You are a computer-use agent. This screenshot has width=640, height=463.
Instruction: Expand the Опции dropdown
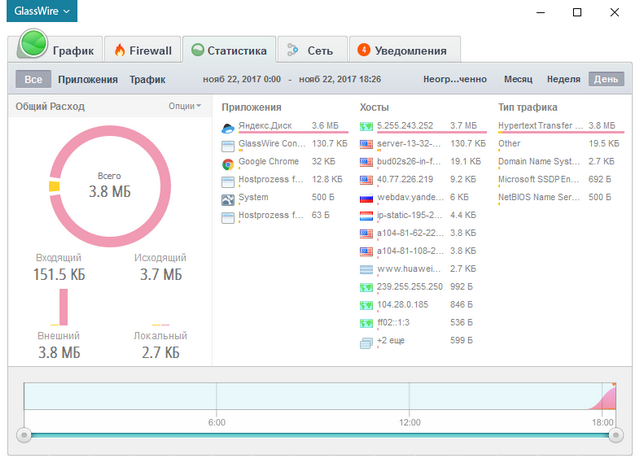[184, 106]
